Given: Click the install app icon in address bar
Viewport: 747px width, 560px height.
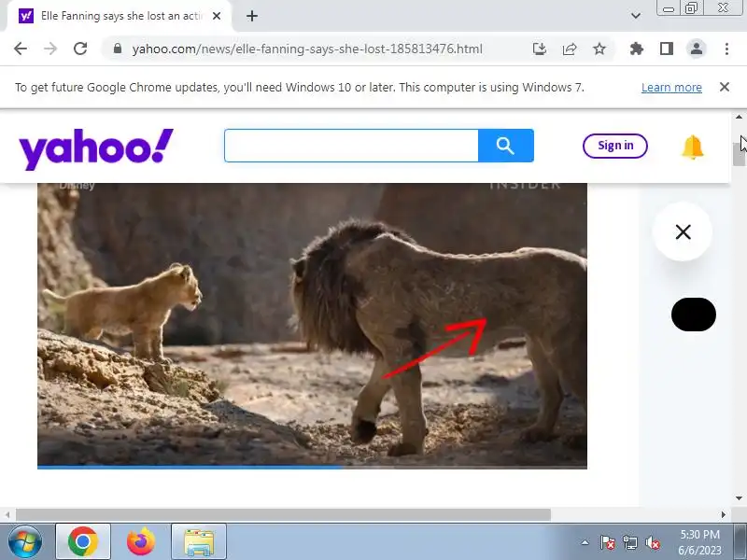Looking at the screenshot, I should [540, 49].
